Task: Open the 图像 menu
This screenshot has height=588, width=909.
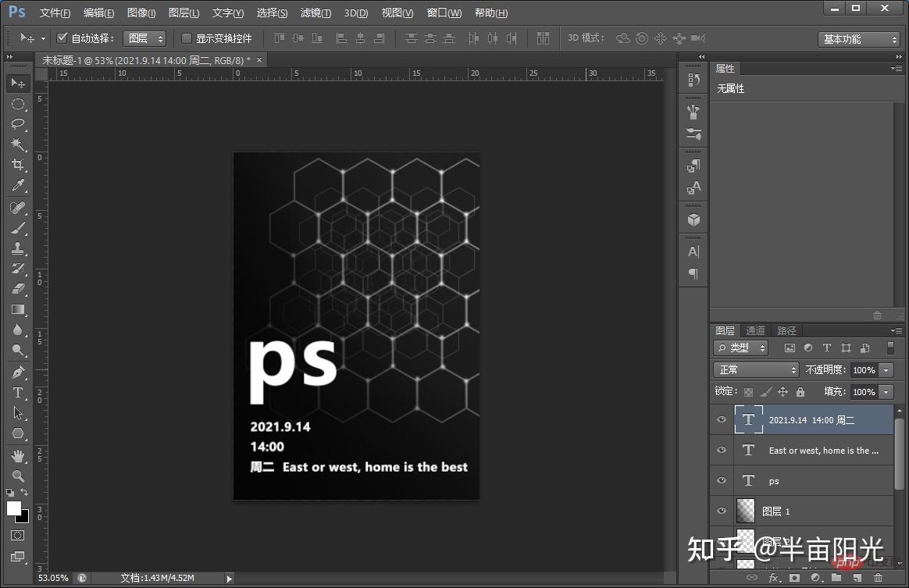Action: 141,12
